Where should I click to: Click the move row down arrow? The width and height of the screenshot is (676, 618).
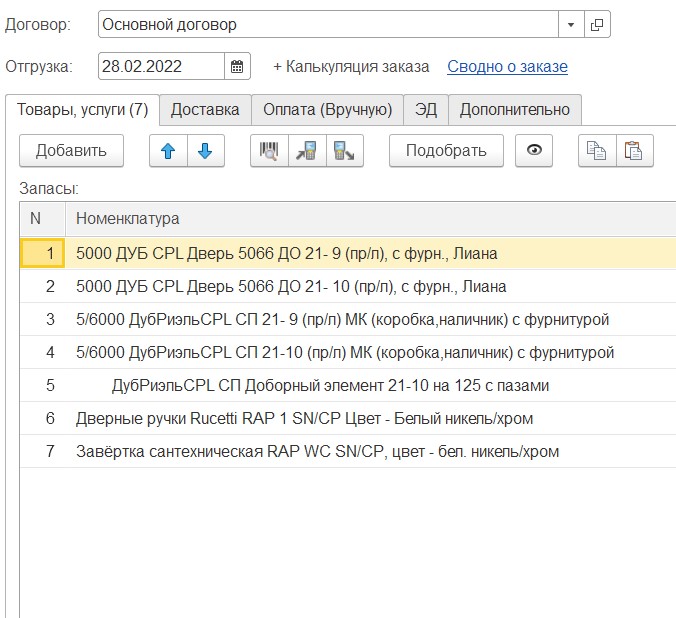pos(205,151)
